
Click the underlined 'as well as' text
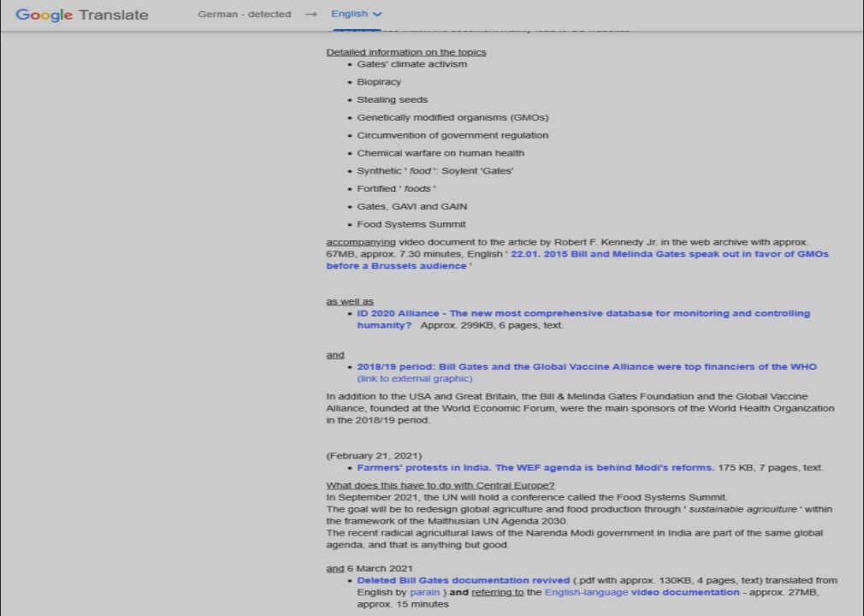pos(350,302)
